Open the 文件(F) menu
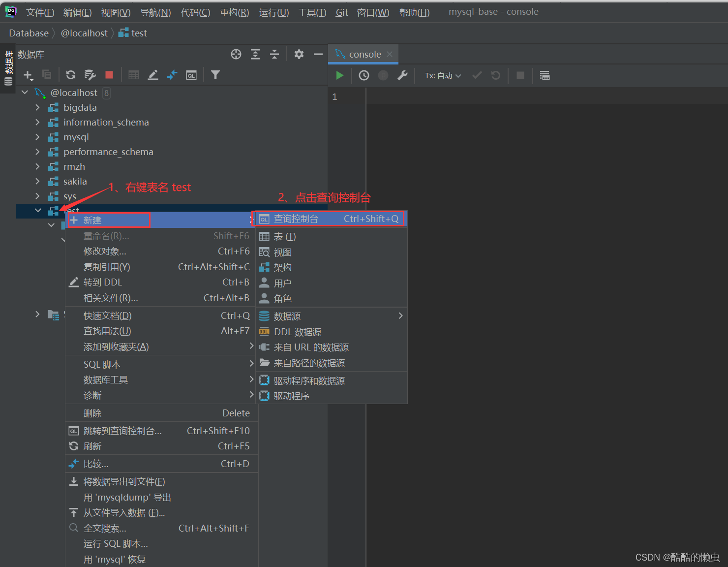 pyautogui.click(x=40, y=12)
